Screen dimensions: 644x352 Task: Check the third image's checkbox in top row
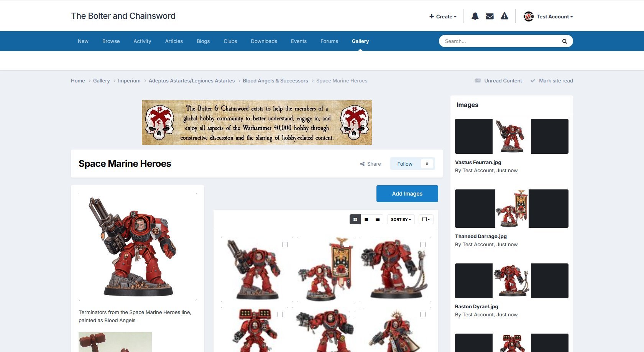[x=423, y=245]
